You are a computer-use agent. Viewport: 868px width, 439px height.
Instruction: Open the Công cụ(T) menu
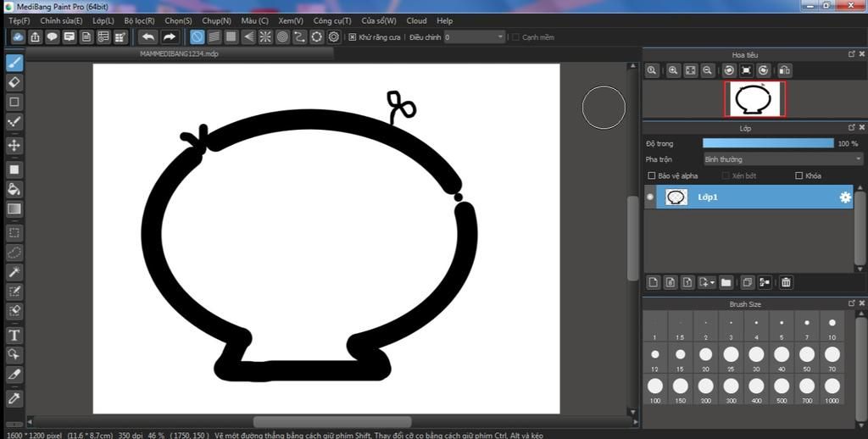click(x=332, y=20)
